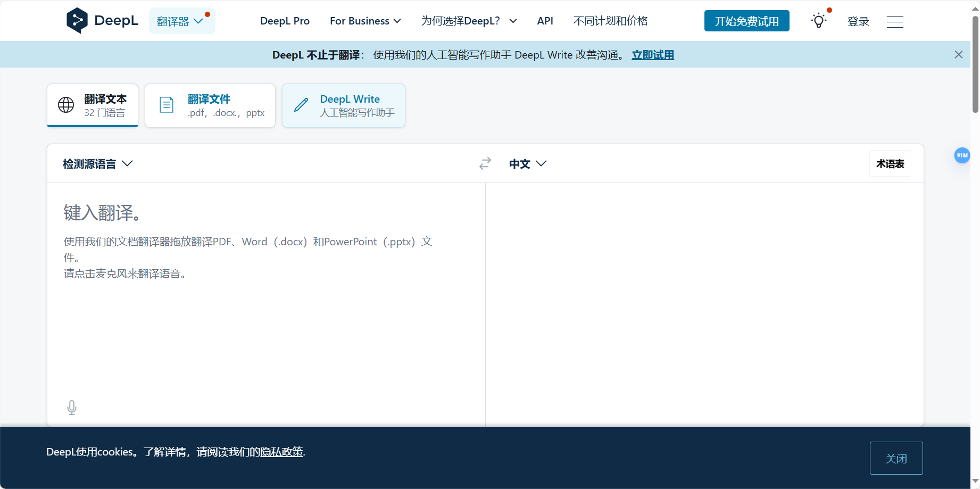Click the 91M counter badge
The image size is (980, 489).
[962, 155]
